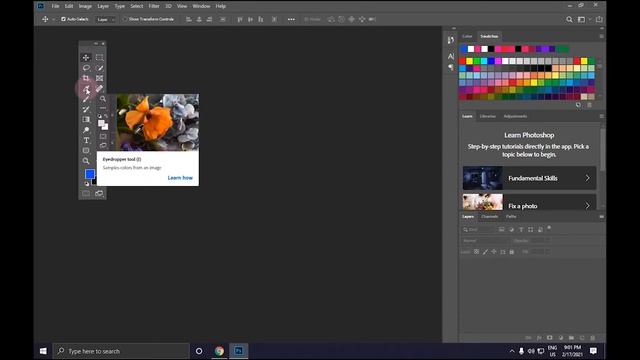This screenshot has width=640, height=360.
Task: Open the Image menu
Action: pos(85,6)
